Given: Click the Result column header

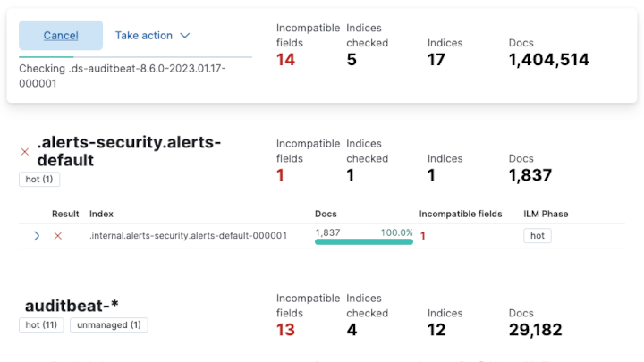Looking at the screenshot, I should pos(65,214).
